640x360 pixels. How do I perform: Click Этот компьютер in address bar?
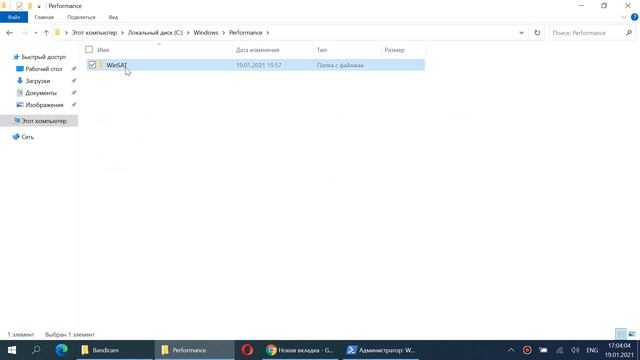click(94, 33)
